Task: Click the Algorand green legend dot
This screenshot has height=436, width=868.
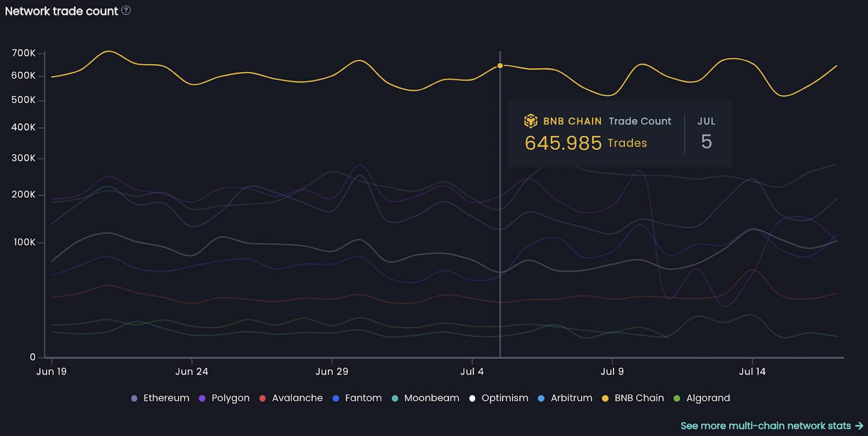Action: click(676, 399)
